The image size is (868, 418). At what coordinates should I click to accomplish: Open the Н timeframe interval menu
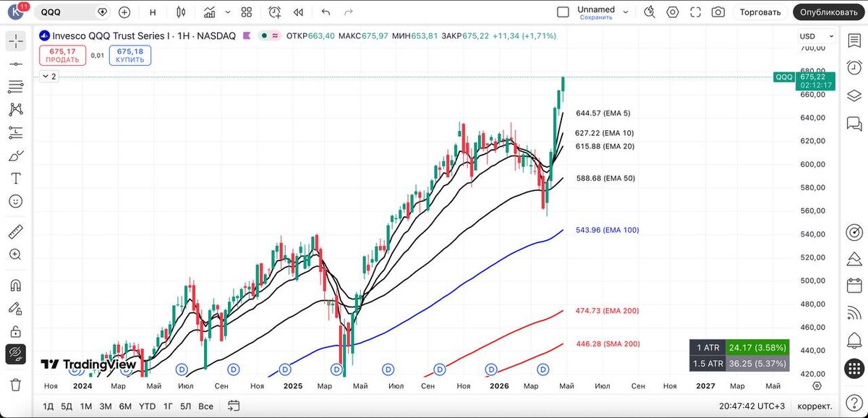(153, 12)
